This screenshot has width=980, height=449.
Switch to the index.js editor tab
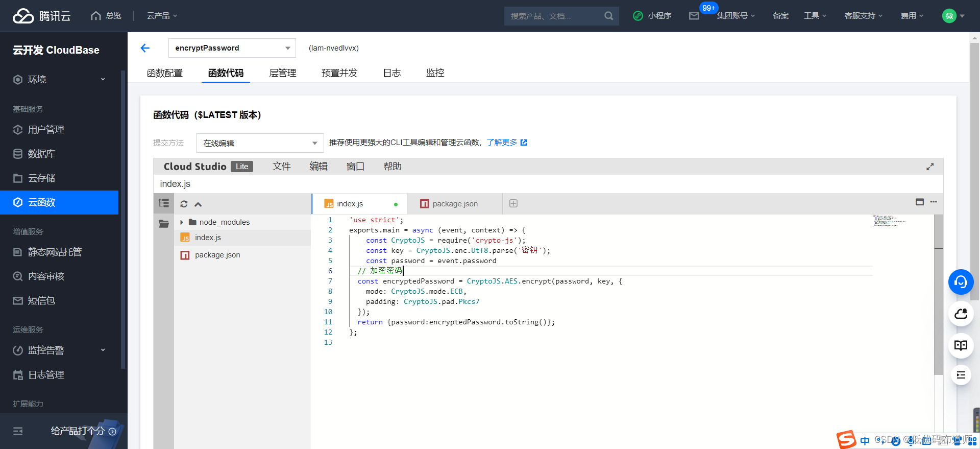point(359,204)
